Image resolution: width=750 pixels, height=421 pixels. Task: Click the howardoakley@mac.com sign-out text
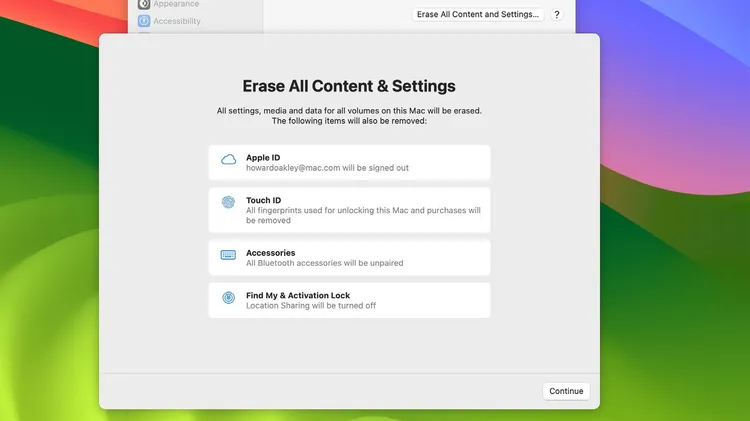(x=327, y=168)
